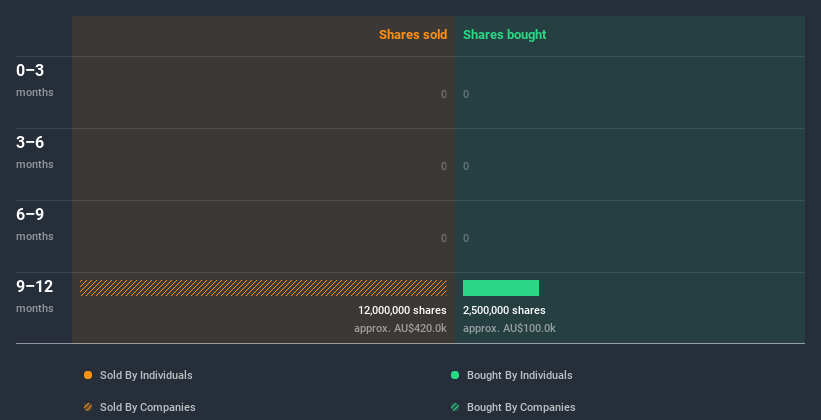This screenshot has width=821, height=420.
Task: Click the shares sold zero in 0–3 months row
Action: tap(444, 94)
